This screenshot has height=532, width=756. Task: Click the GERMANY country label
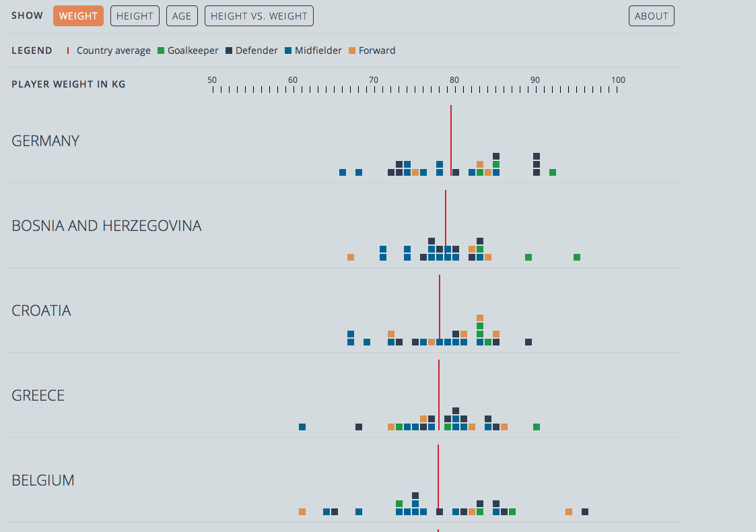(x=46, y=141)
